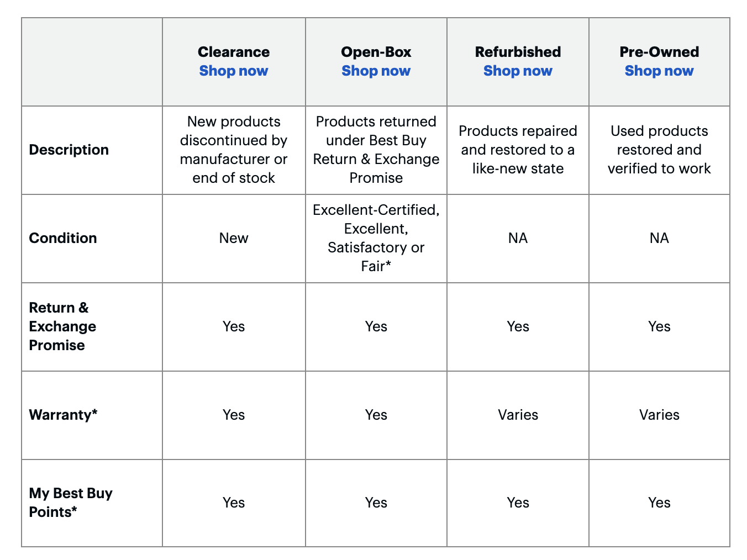Select the Condition row label
Screen dimensions: 747x560
[x=62, y=238]
